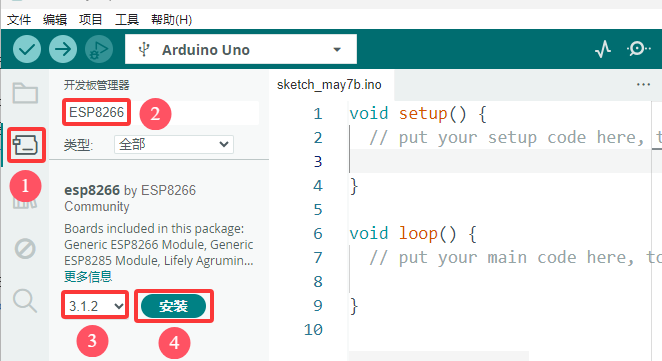
Task: Click the "Boards included in this package" description
Action: click(159, 244)
